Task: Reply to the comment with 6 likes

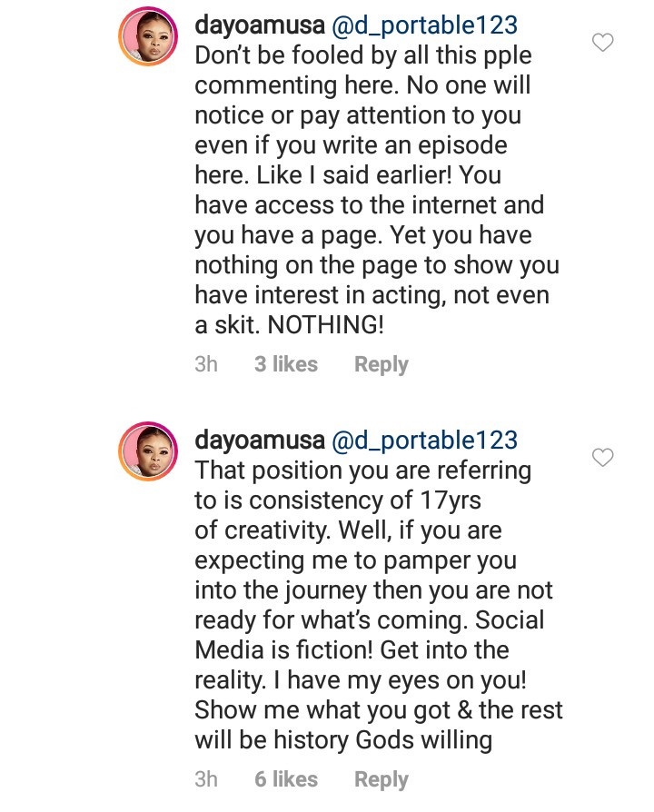Action: [381, 779]
